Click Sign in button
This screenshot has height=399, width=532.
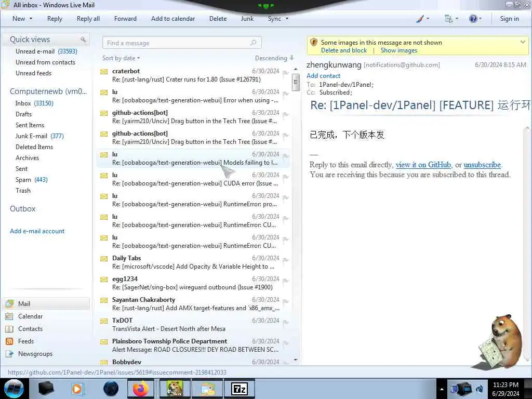click(509, 19)
